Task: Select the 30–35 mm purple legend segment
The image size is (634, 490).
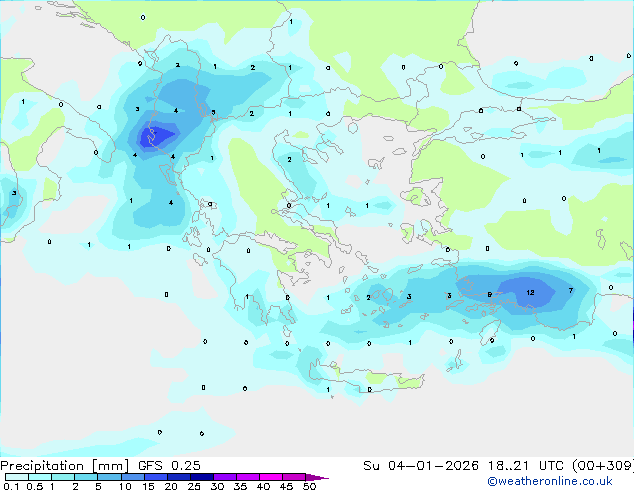Action: point(224,477)
